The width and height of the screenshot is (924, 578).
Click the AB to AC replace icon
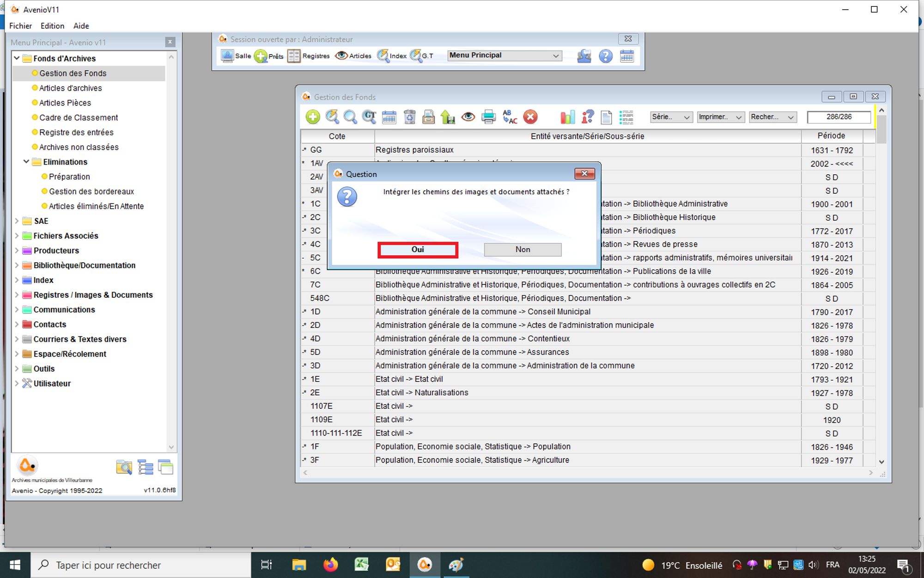point(510,117)
